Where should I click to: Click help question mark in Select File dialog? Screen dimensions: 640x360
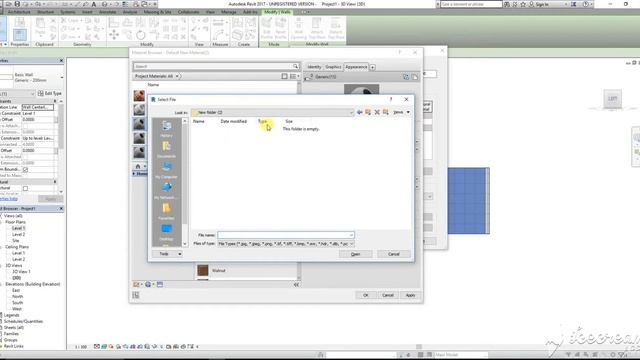(x=391, y=99)
